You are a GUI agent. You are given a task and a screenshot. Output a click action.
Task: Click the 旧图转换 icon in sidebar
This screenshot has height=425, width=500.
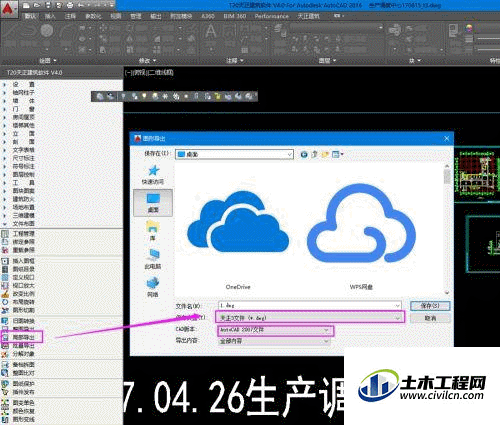tap(5, 321)
